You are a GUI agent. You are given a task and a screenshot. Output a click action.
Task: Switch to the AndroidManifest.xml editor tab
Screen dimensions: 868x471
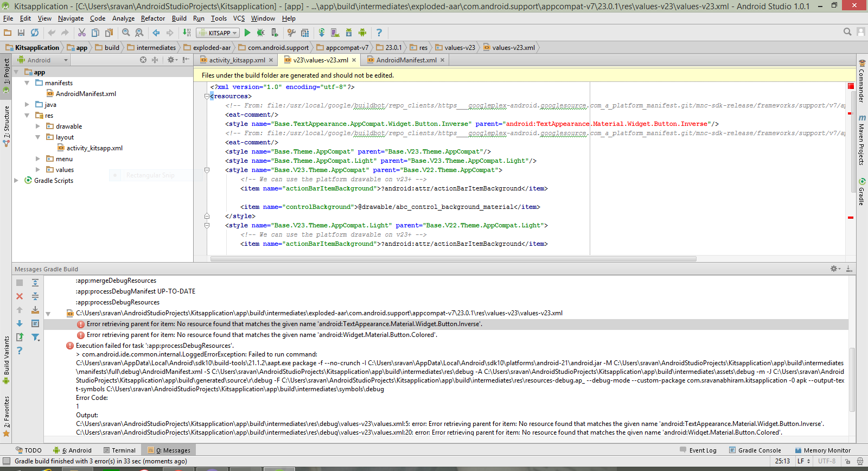point(405,60)
